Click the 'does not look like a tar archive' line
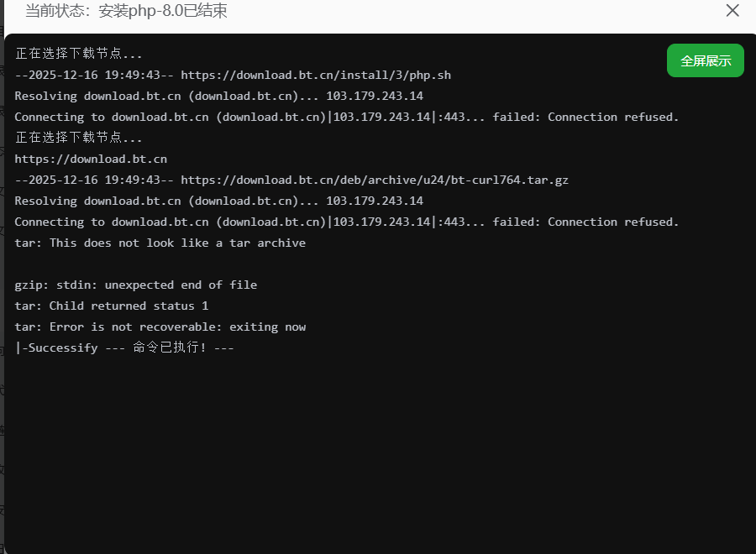 click(x=160, y=243)
